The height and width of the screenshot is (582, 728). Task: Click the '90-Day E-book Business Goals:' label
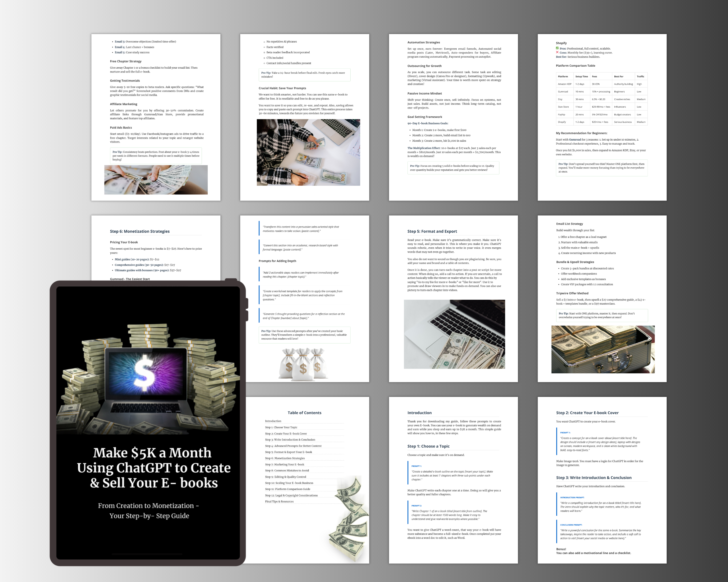(x=428, y=123)
